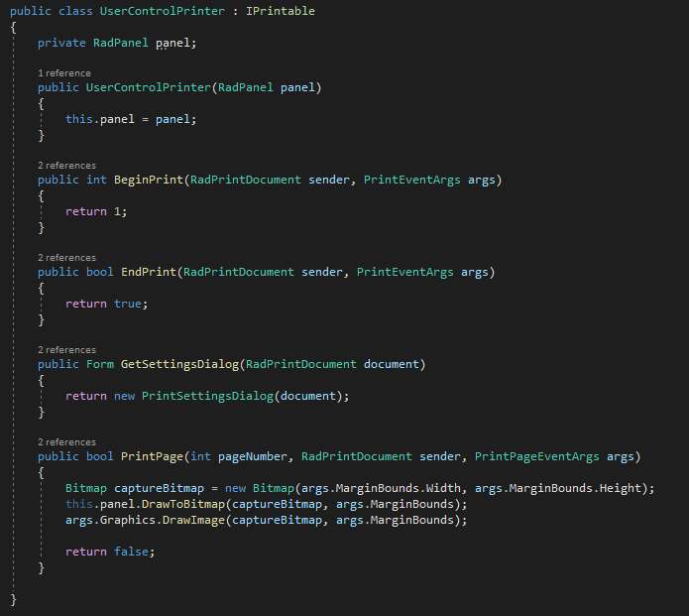Click the pageNumber parameter

[x=253, y=457]
